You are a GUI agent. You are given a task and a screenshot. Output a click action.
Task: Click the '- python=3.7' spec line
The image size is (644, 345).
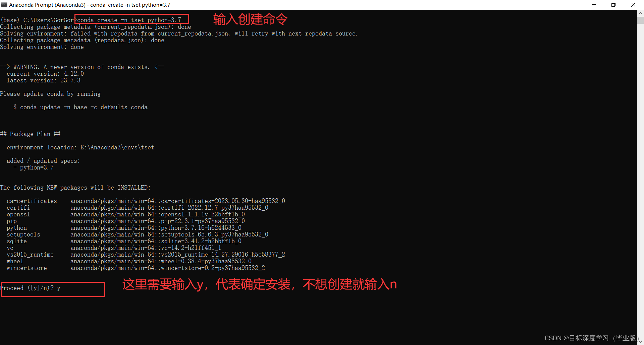[34, 167]
